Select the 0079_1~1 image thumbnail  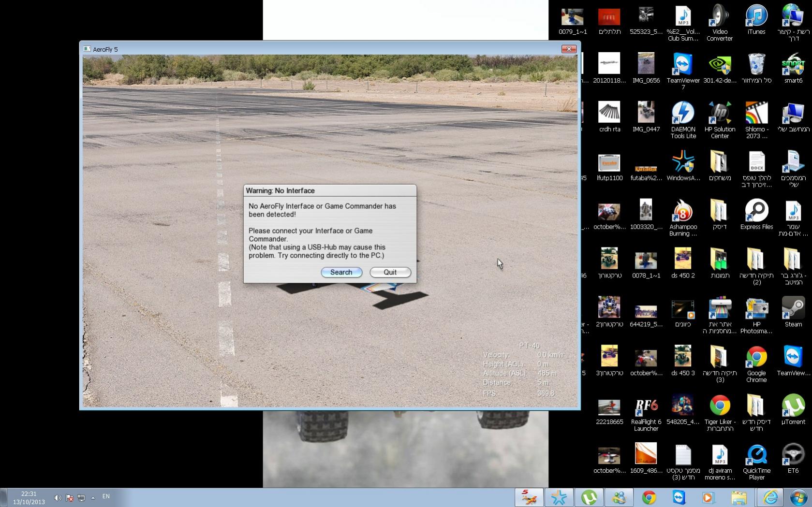click(573, 21)
